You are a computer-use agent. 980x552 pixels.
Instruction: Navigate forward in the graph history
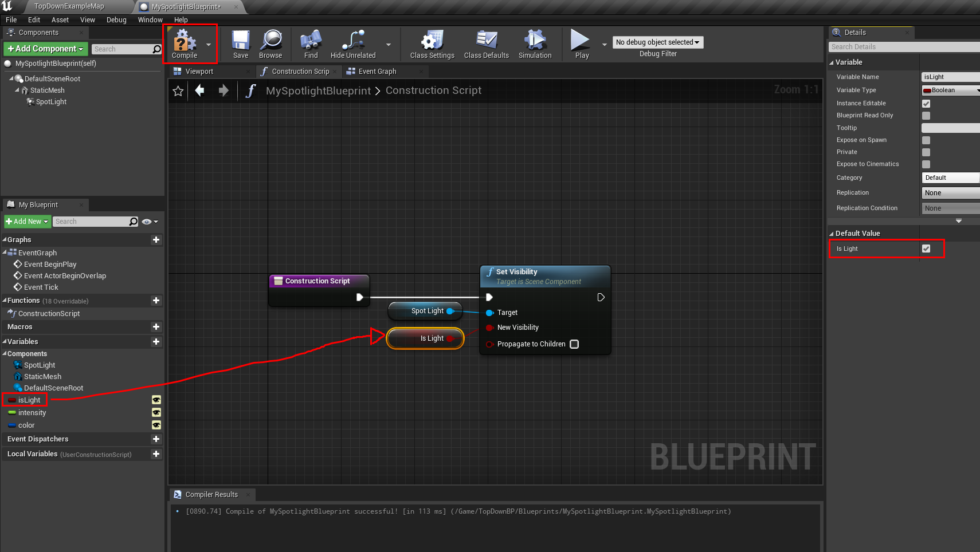point(224,90)
